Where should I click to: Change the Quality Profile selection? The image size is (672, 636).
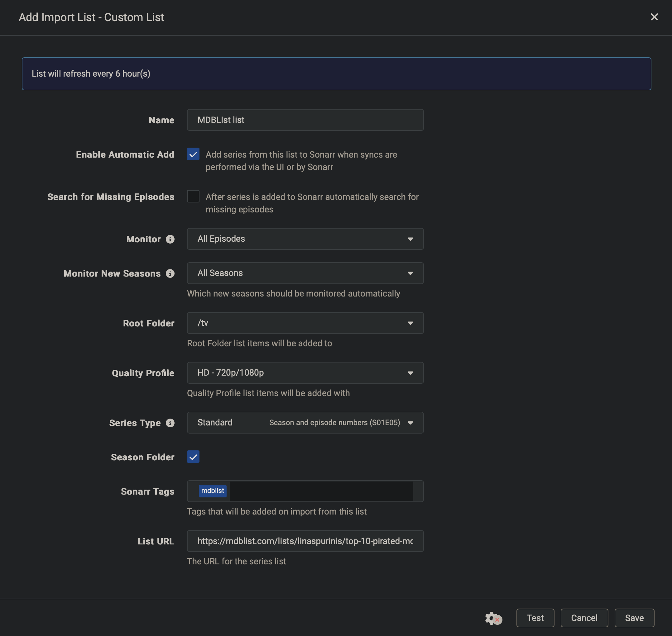coord(305,373)
